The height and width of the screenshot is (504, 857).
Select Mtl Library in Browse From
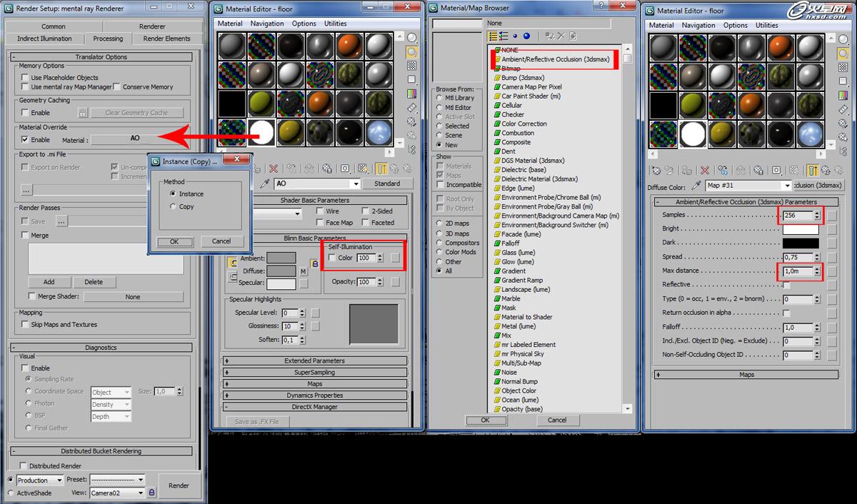tap(441, 98)
